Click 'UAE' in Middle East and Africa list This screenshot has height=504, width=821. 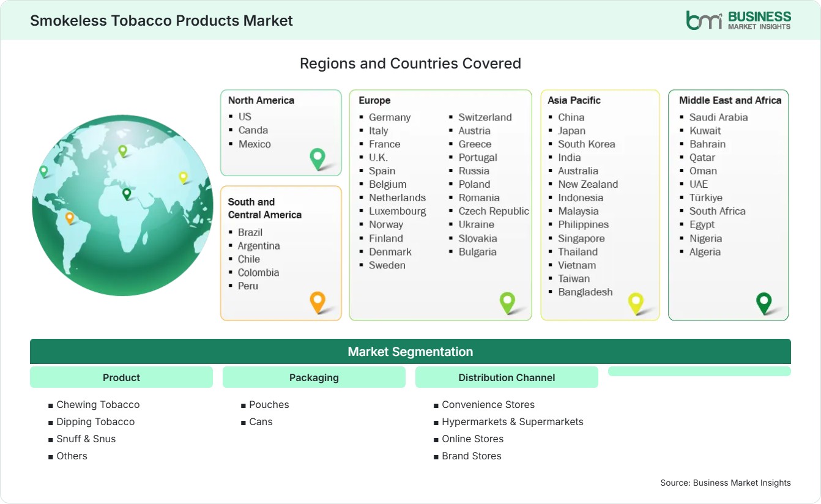tap(699, 184)
